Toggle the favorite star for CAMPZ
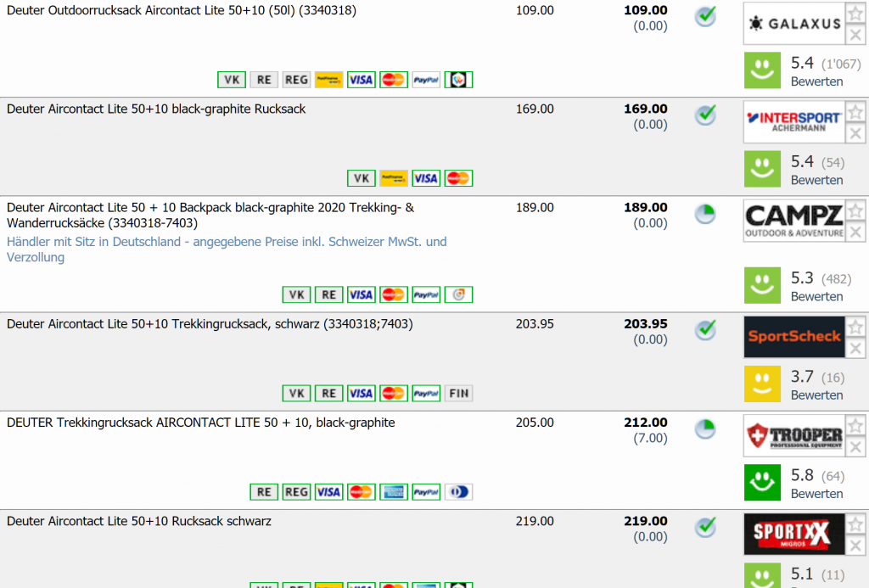Screen dimensions: 869x588 [855, 211]
